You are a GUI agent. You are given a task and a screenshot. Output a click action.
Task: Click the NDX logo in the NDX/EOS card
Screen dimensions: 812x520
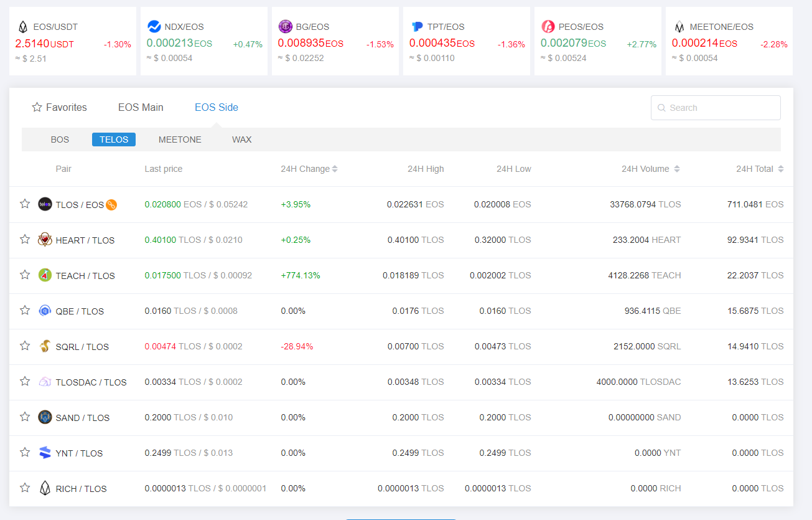(x=154, y=27)
